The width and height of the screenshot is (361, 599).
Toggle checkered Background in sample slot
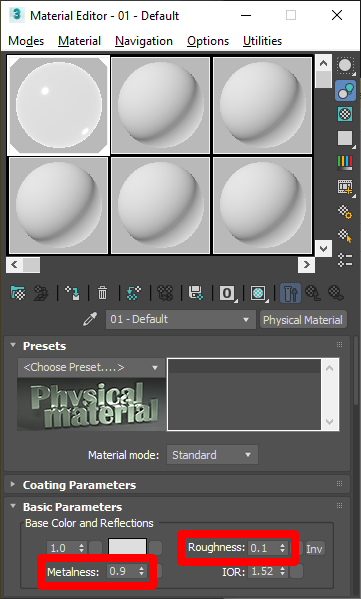coord(346,114)
